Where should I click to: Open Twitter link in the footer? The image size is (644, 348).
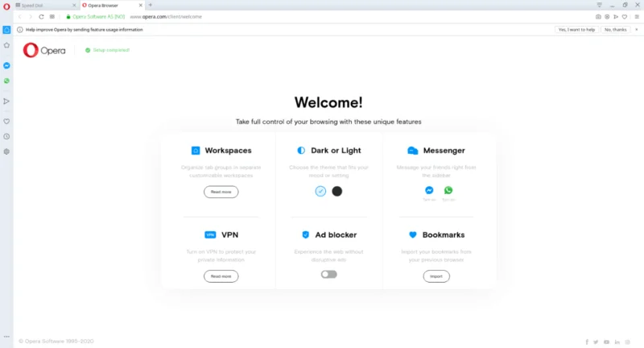pos(596,342)
